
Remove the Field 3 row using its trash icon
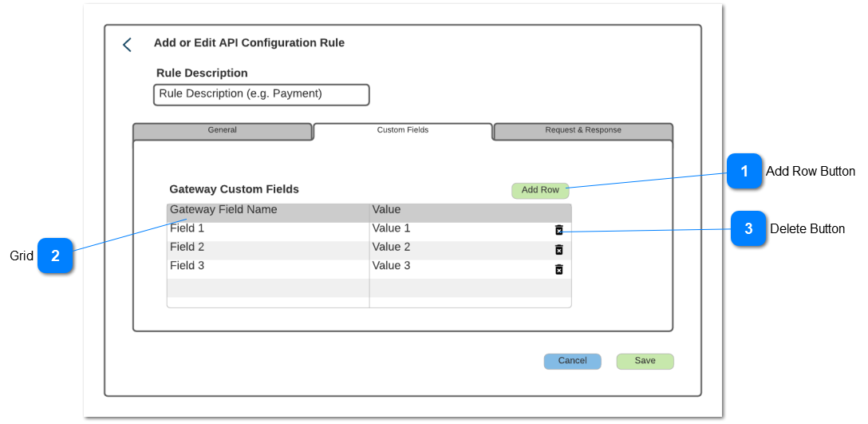[x=558, y=269]
